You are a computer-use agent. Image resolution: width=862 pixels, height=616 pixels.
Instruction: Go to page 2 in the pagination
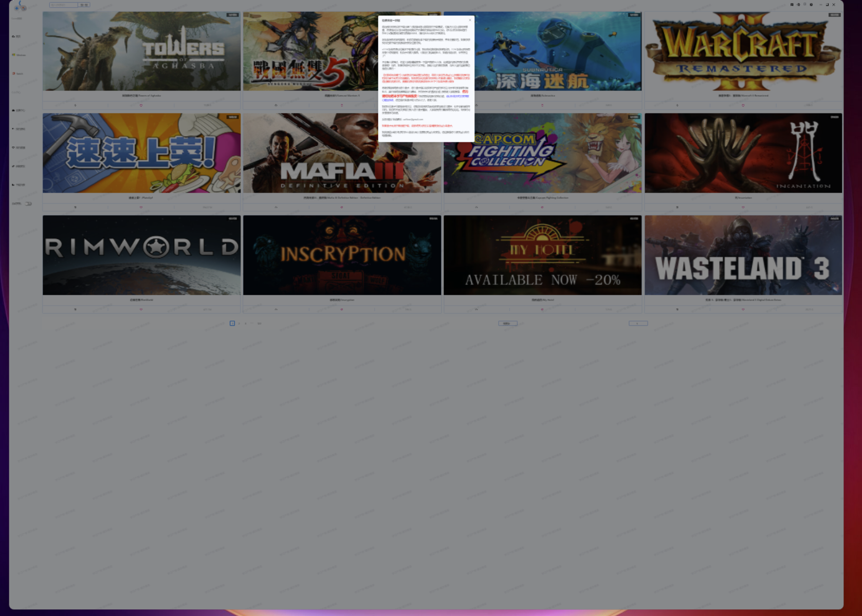click(239, 323)
